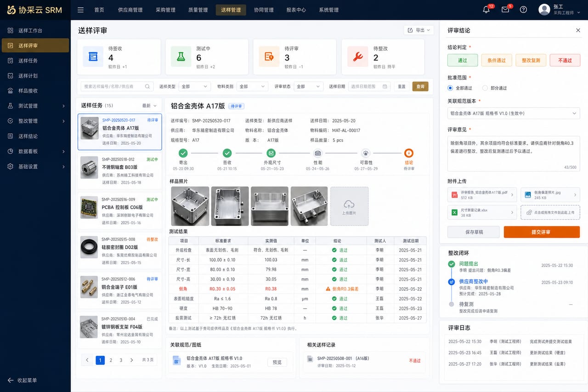
Task: Expand the 测试管理 sidebar menu
Action: point(35,106)
